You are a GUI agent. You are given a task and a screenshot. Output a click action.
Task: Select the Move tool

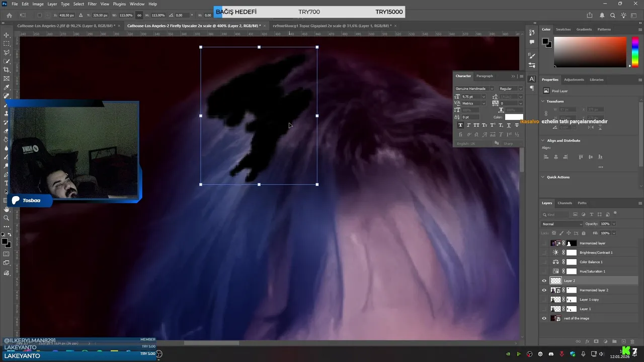[7, 35]
